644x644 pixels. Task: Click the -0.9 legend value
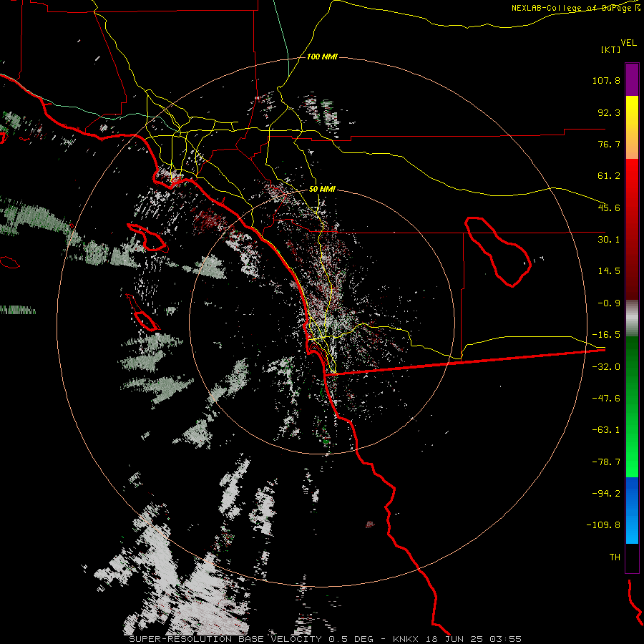[609, 303]
